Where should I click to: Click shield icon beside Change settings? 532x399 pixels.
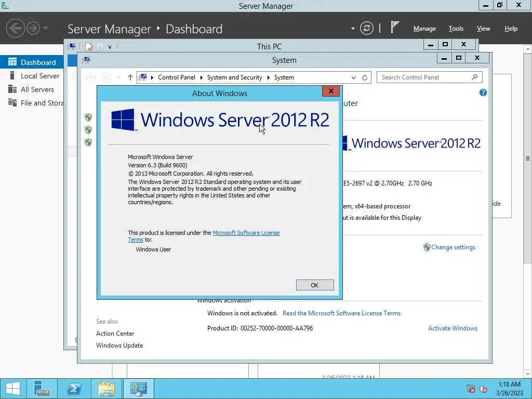pos(427,247)
